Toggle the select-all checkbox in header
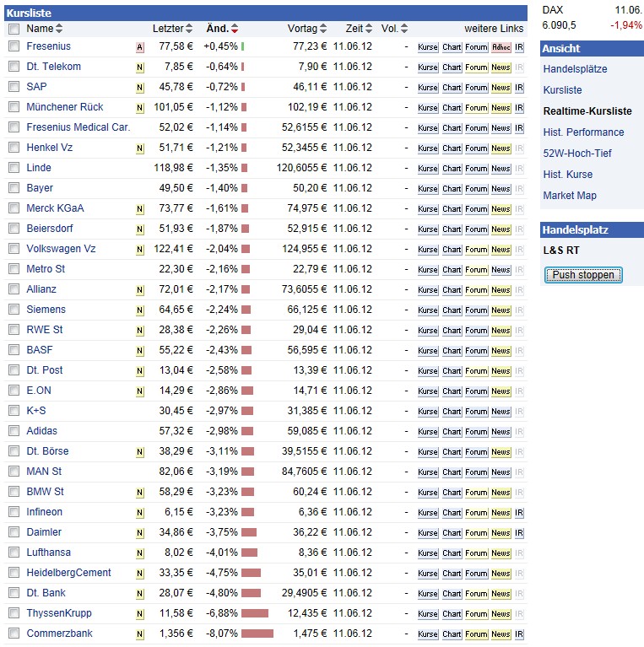Screen dimensions: 644x647 (x=14, y=29)
